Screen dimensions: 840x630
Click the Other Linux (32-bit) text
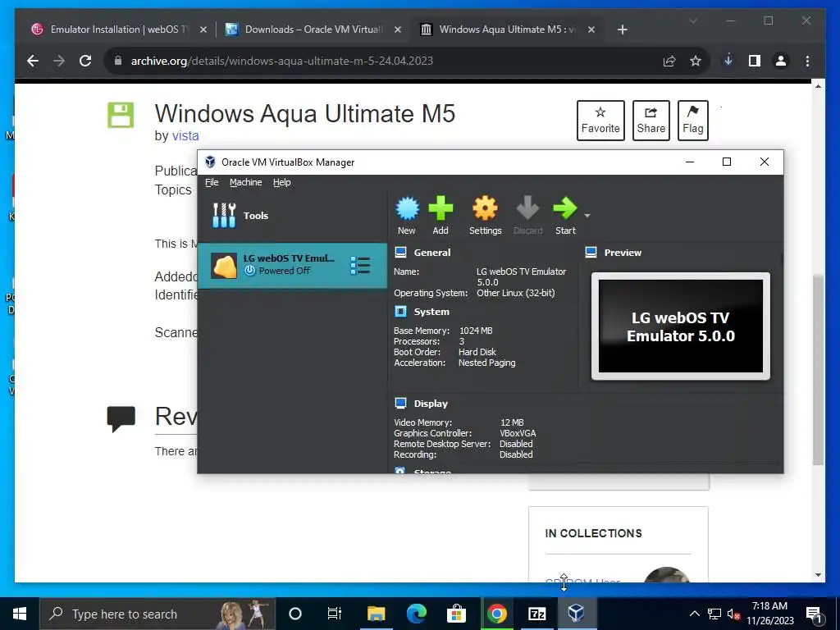[x=515, y=293]
